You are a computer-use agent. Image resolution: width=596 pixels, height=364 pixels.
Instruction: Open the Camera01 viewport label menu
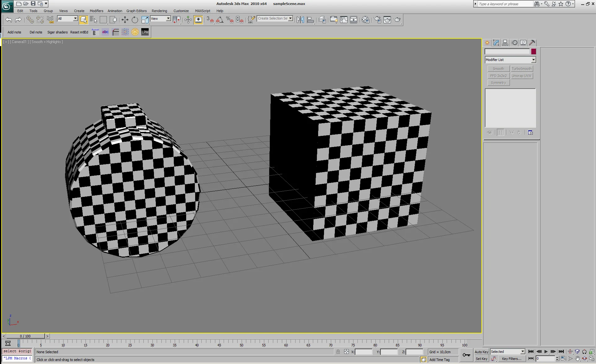tap(19, 42)
